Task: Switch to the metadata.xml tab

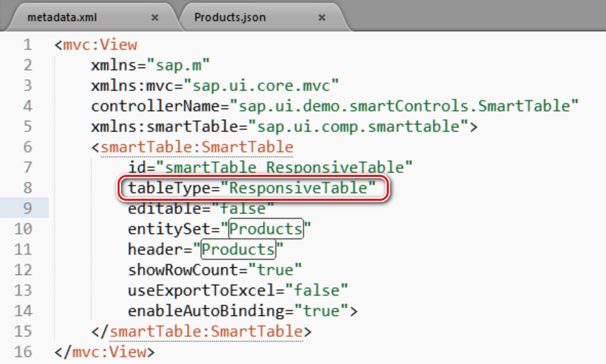Action: click(x=62, y=17)
